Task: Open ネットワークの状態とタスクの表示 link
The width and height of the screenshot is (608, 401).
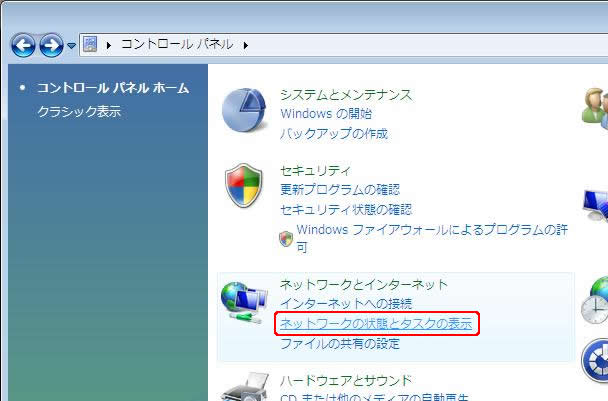Action: tap(376, 323)
